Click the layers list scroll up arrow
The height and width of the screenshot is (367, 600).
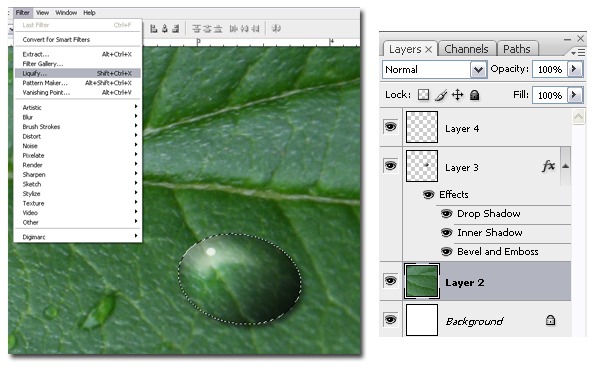point(578,116)
